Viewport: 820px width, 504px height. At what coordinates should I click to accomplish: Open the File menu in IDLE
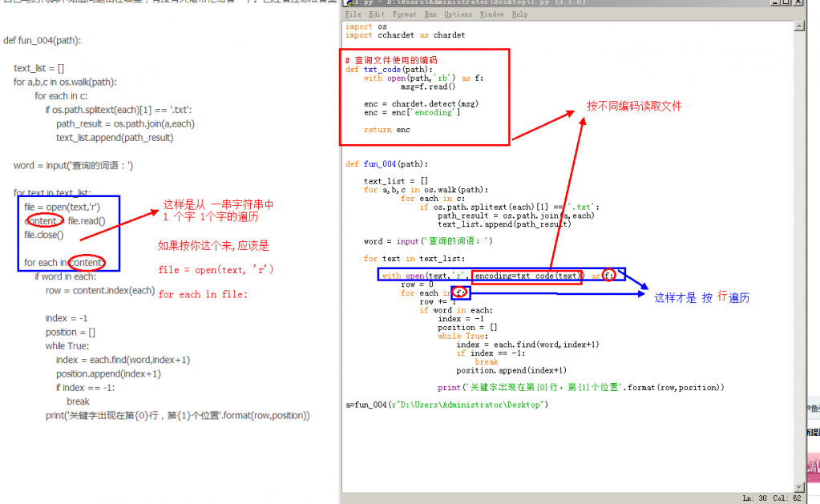[353, 14]
